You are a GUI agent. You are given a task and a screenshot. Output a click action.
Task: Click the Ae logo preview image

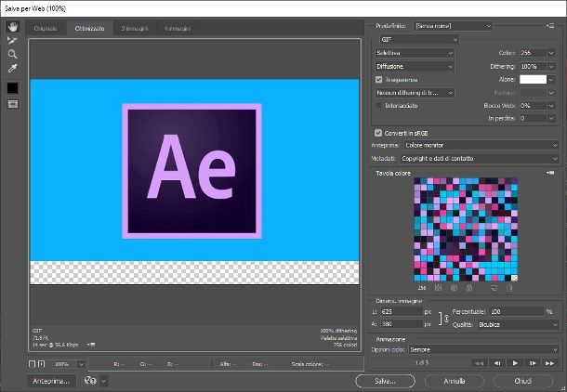(192, 171)
